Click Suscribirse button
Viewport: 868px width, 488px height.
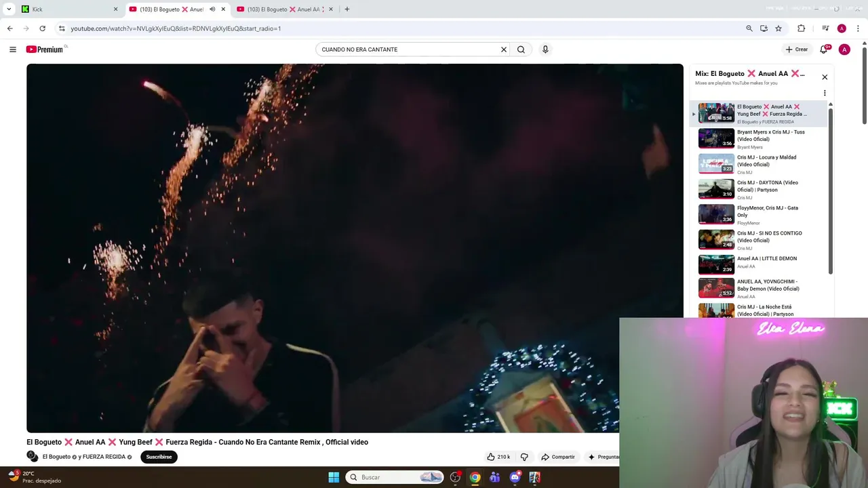(x=159, y=457)
